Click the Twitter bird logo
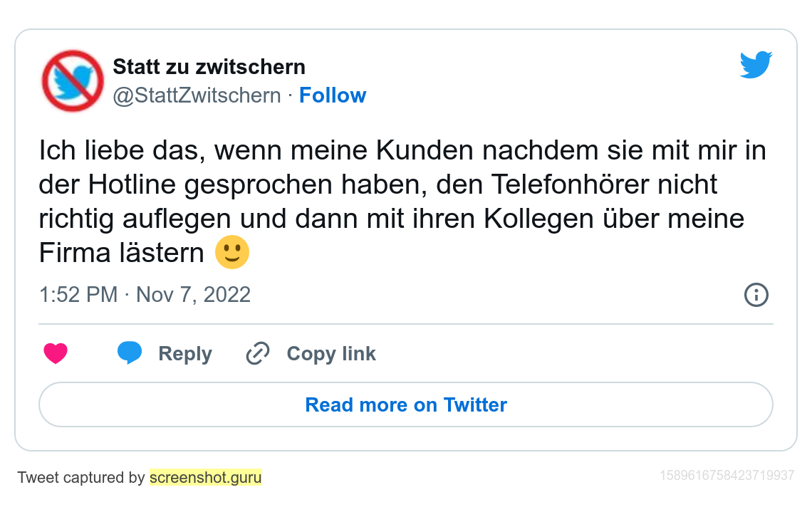 [756, 65]
